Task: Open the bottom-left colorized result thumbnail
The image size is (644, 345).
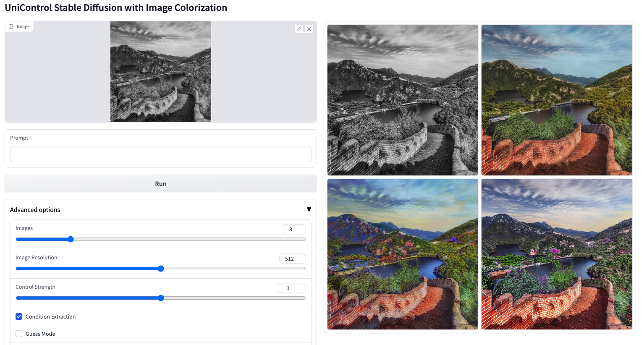Action: (403, 254)
